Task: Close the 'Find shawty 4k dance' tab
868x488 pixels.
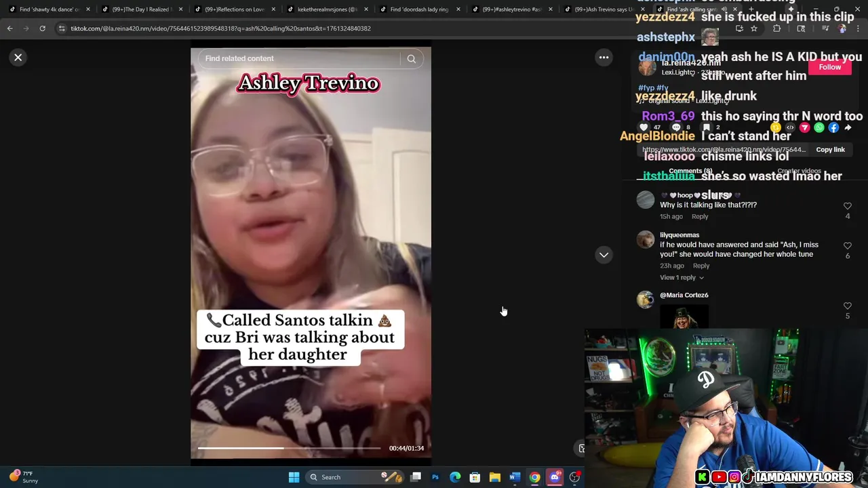Action: pos(87,9)
